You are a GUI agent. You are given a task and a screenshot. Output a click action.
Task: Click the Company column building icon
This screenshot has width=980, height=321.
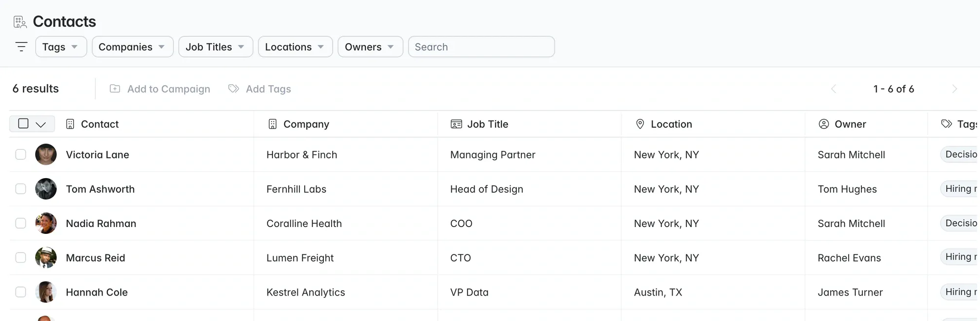click(x=273, y=124)
